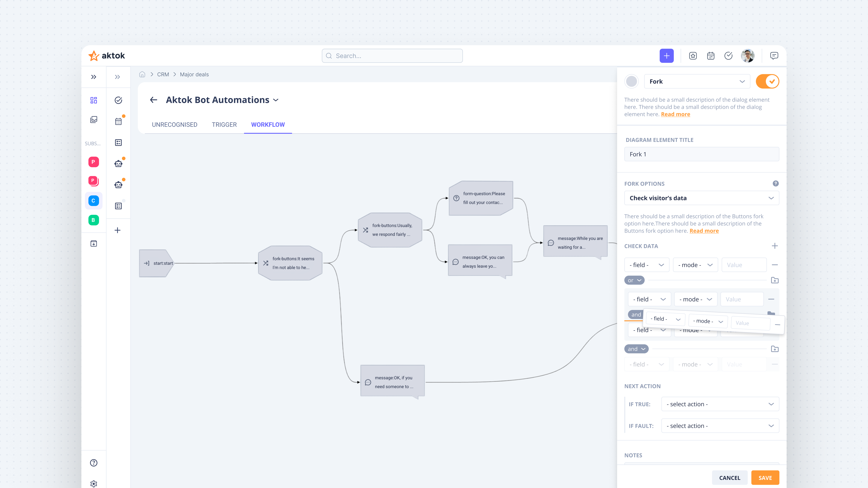
Task: Click the SAVE button
Action: point(765,478)
